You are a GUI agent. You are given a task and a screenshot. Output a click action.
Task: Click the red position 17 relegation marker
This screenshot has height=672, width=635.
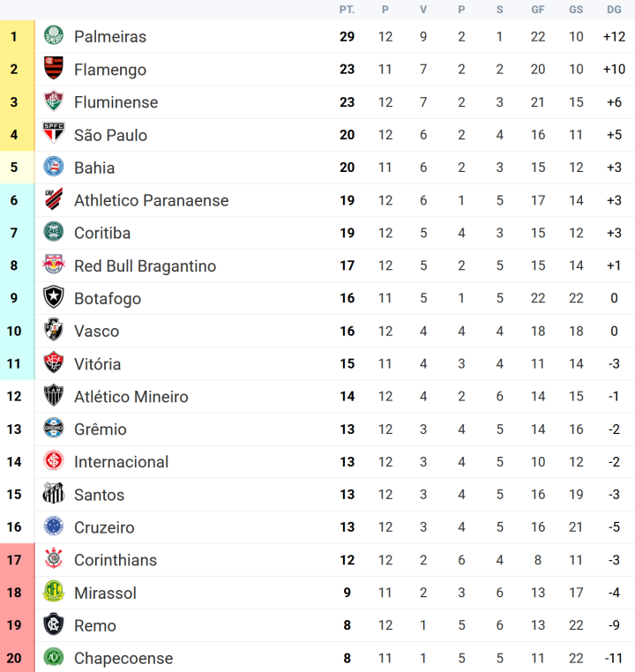coord(17,560)
